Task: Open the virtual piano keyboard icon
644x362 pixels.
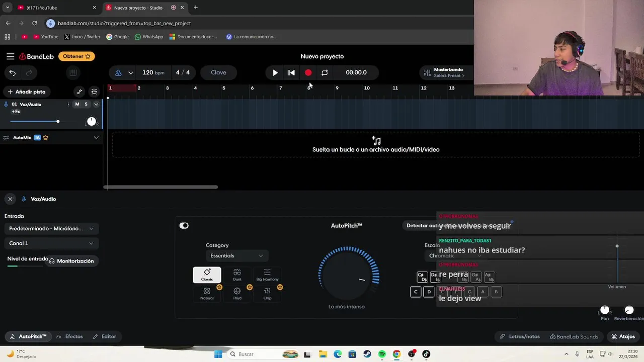Action: [x=73, y=73]
